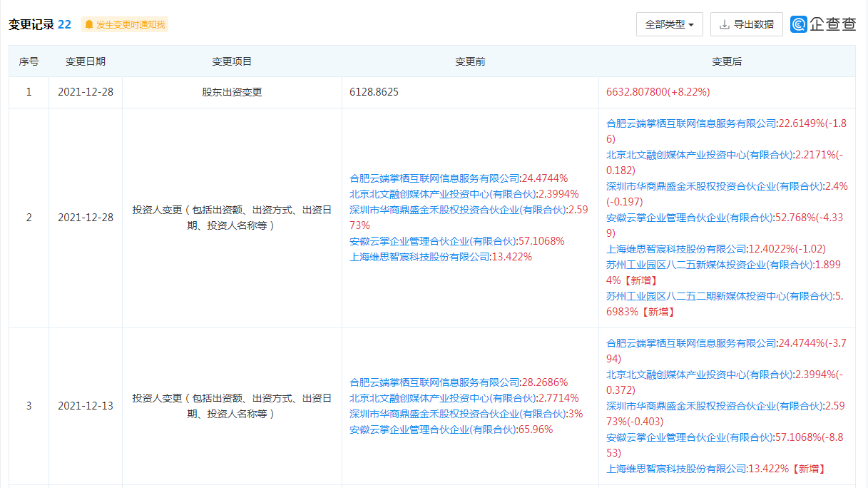
Task: Open 合肥云端掌栖 link showing 28.2686%
Action: coord(434,382)
